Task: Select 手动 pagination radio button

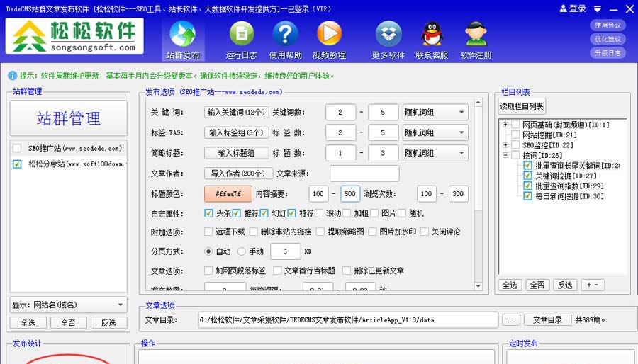Action: tap(241, 251)
